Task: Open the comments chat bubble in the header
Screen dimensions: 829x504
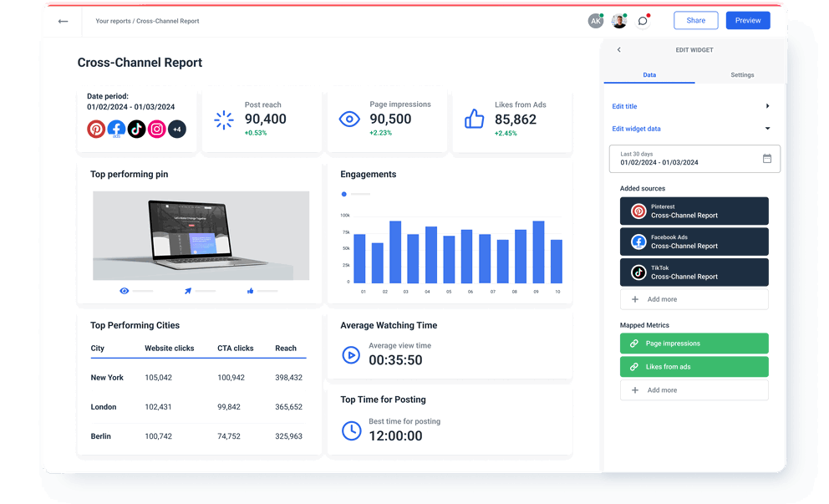Action: [643, 20]
